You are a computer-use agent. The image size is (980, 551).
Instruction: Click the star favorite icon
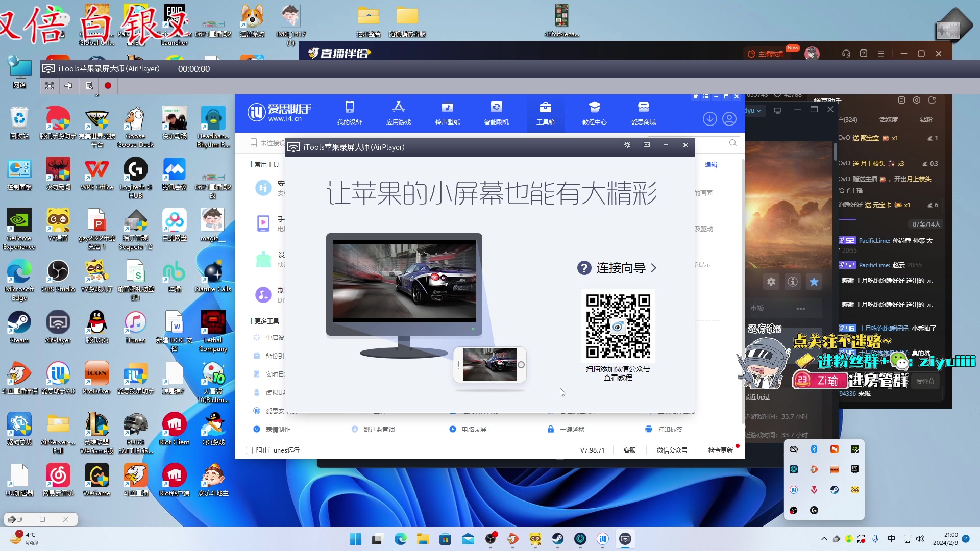pos(814,282)
